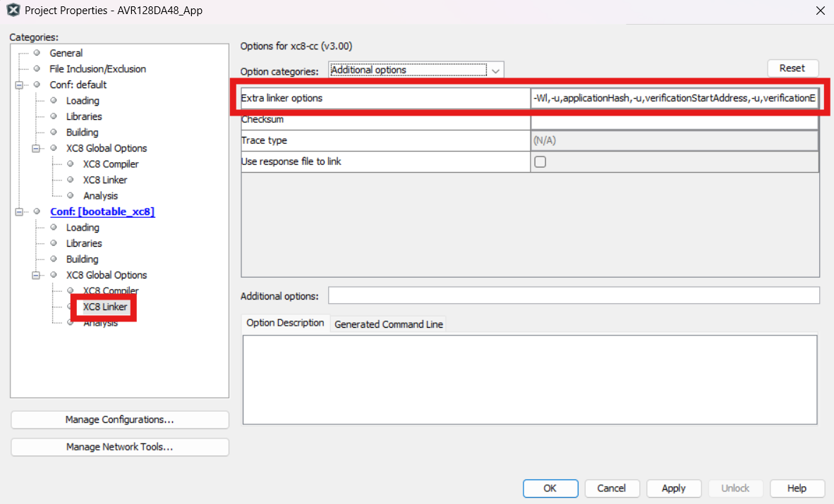
Task: Select the Option Description tab
Action: 285,323
